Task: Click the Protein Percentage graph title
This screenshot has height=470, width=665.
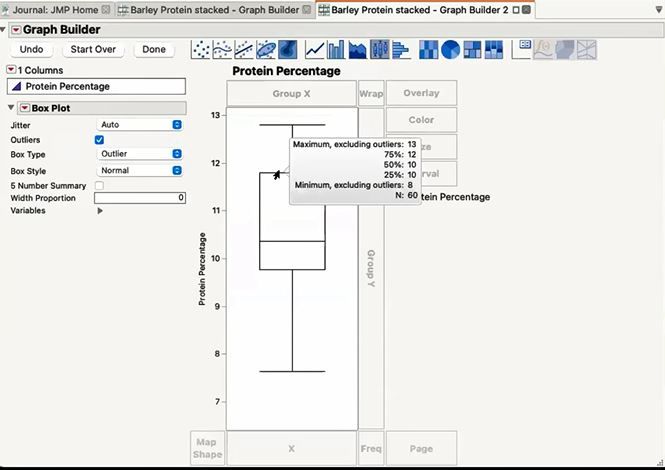Action: pyautogui.click(x=286, y=71)
